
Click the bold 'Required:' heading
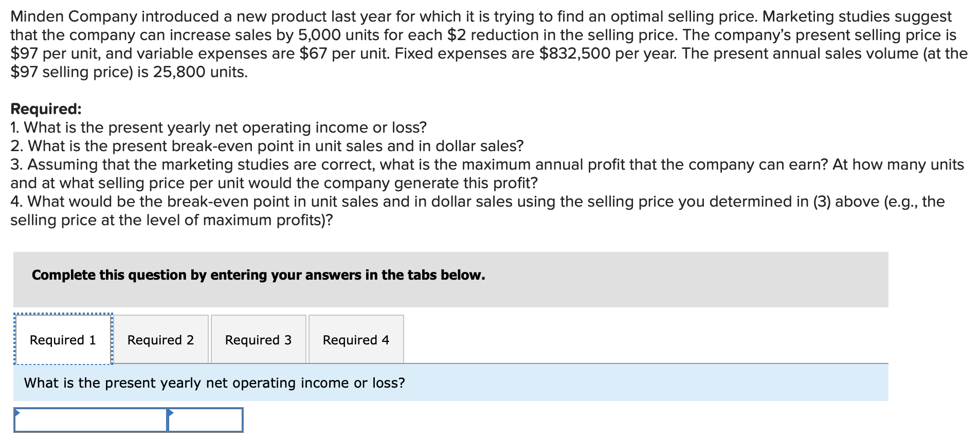click(x=46, y=109)
